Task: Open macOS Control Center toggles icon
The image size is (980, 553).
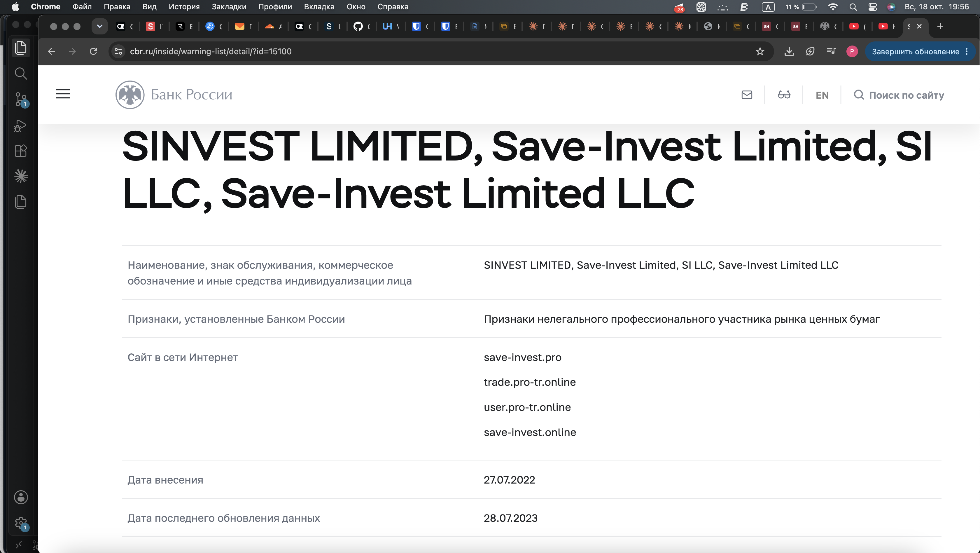Action: pyautogui.click(x=872, y=6)
